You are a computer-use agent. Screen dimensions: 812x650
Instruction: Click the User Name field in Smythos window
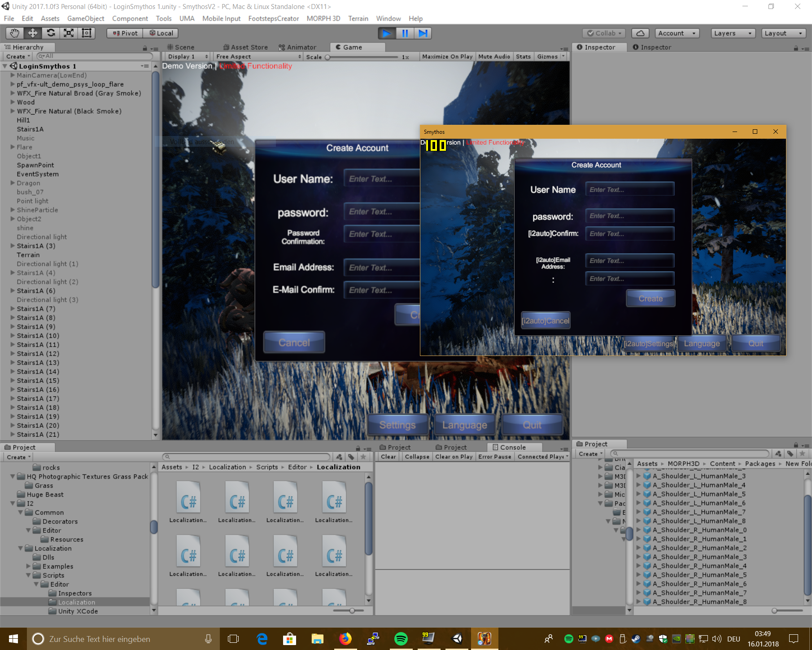coord(629,189)
